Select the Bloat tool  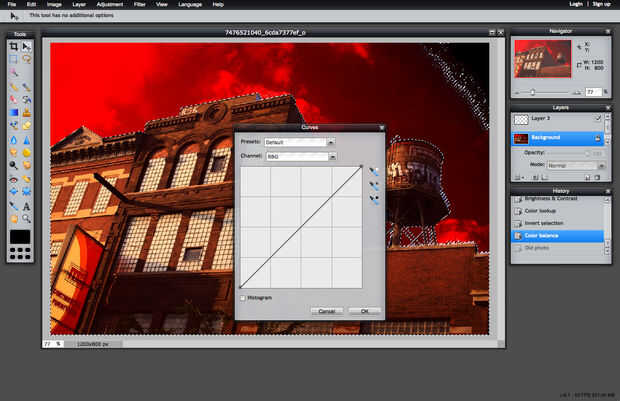click(13, 192)
